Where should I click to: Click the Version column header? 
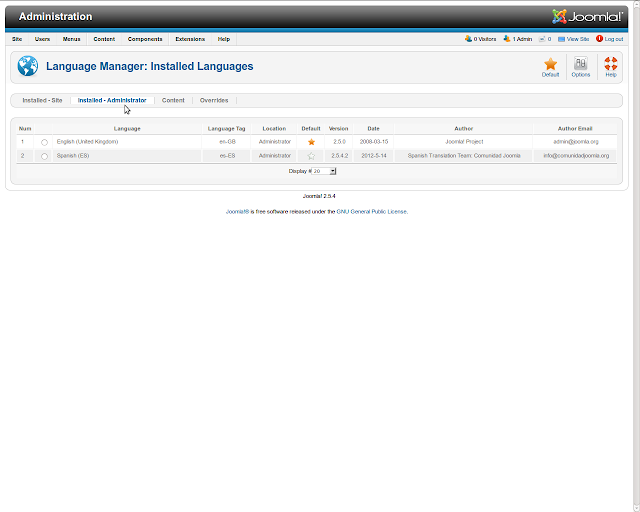(x=338, y=129)
